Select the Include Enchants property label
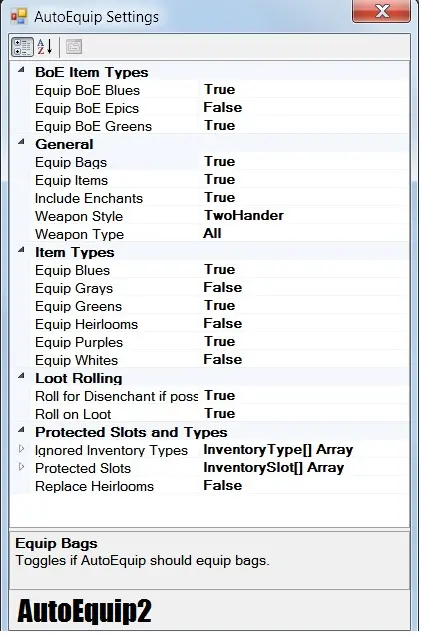Viewport: 421px width, 635px height. pos(89,198)
